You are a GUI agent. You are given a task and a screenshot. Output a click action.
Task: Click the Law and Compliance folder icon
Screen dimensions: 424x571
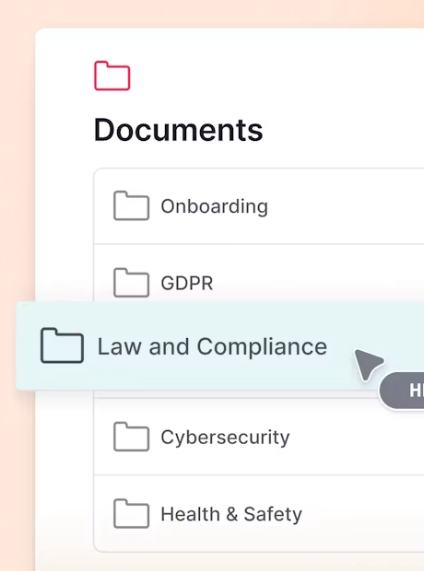tap(62, 346)
